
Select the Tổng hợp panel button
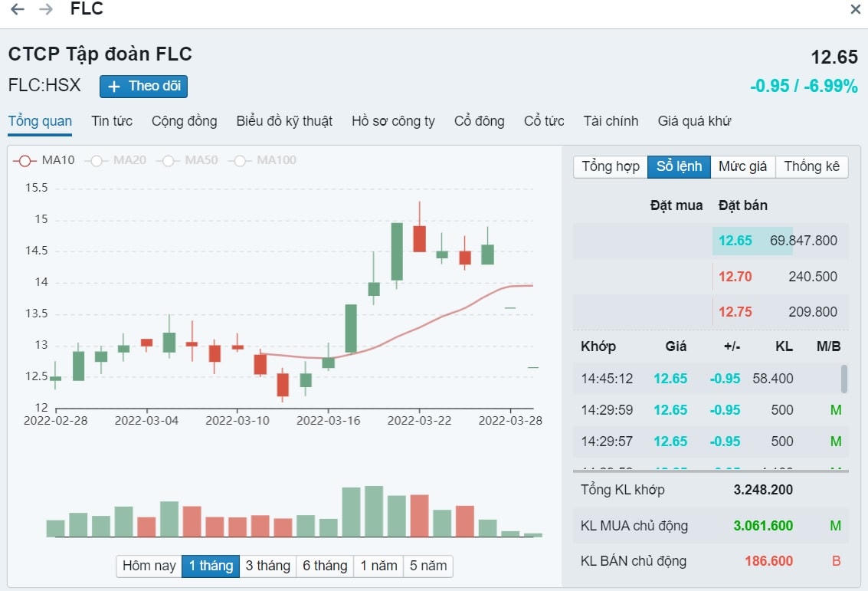(x=611, y=166)
